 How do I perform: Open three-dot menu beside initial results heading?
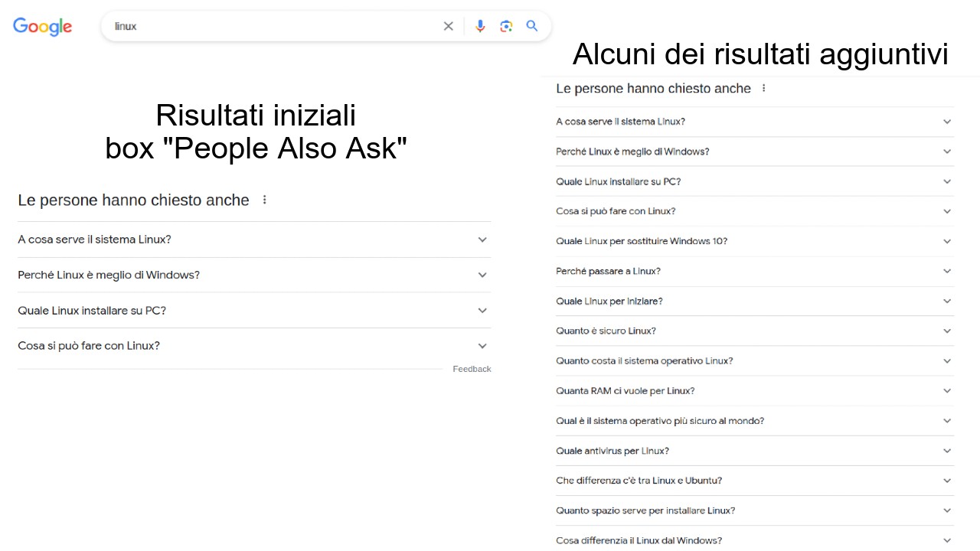point(265,200)
